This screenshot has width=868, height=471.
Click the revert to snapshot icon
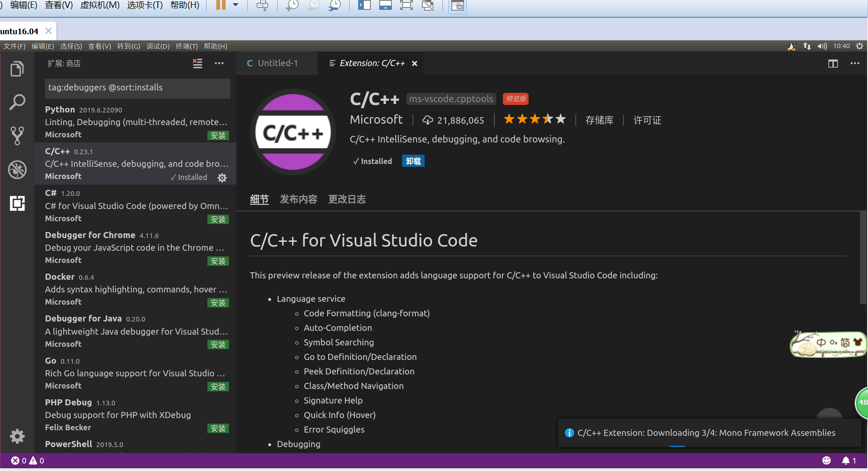click(313, 5)
